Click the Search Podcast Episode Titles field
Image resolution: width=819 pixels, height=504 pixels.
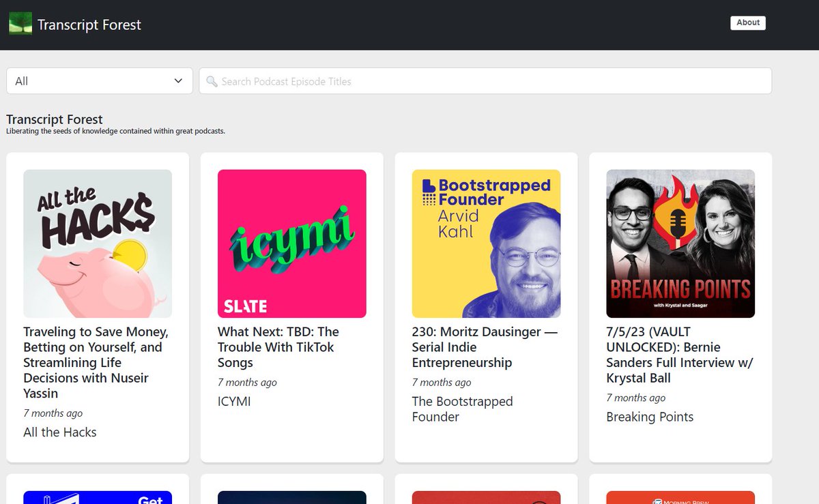(x=485, y=81)
